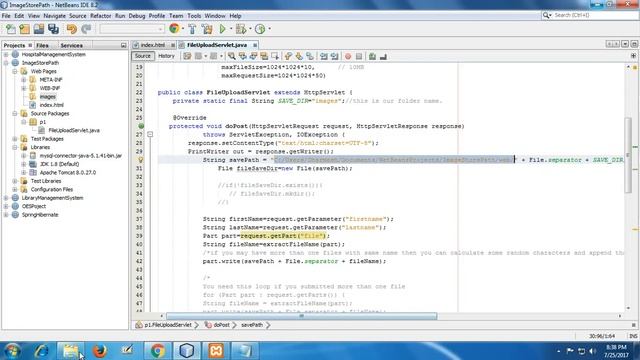Click the Save All toolbar icon
Viewport: 640px width, 360px height.
pos(53,29)
